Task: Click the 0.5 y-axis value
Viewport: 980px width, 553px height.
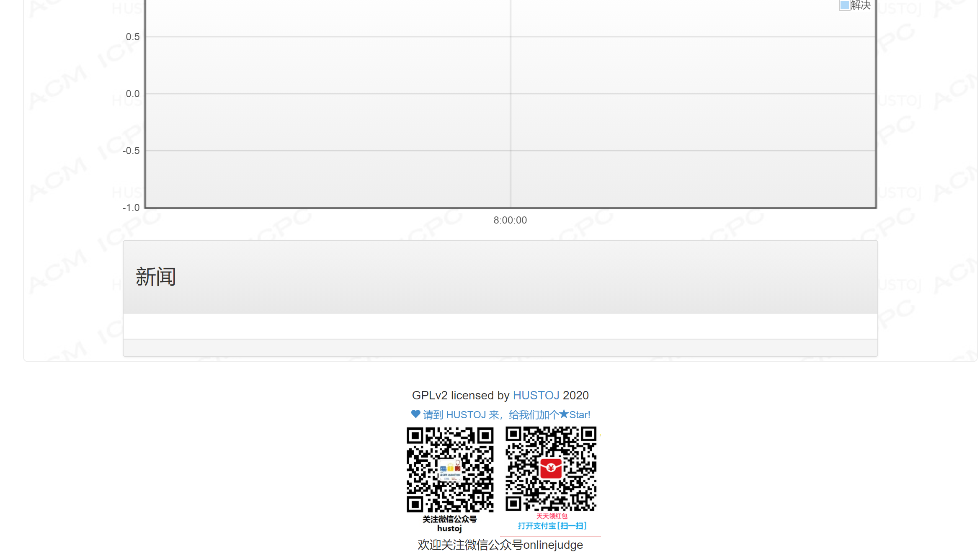Action: tap(133, 37)
